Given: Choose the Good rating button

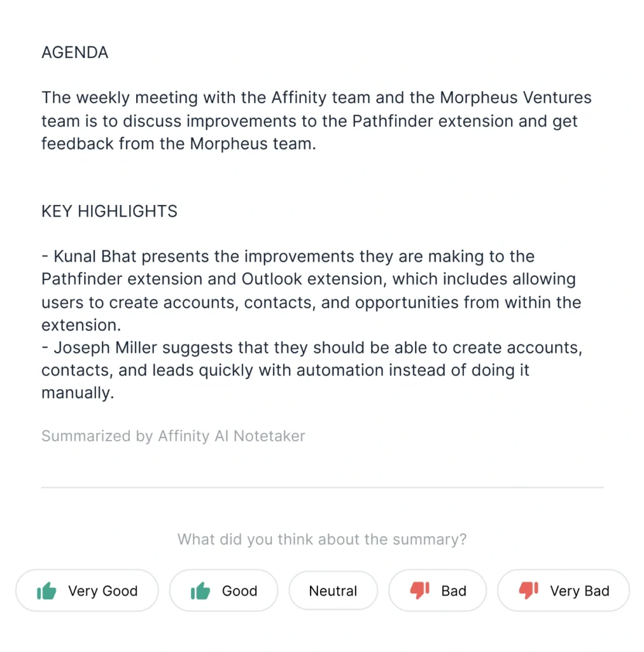Looking at the screenshot, I should click(223, 591).
